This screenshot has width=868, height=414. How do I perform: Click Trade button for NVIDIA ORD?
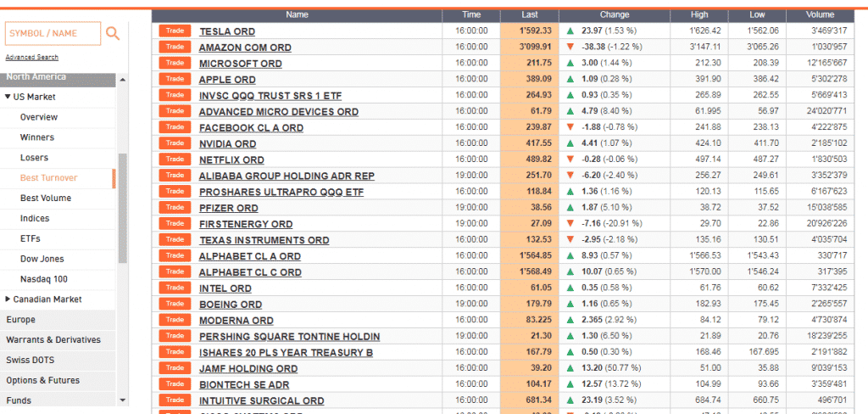pos(175,143)
